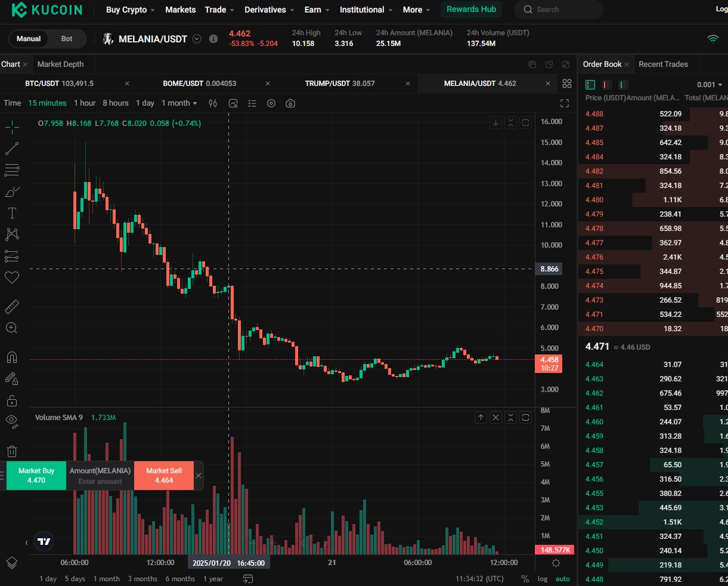The width and height of the screenshot is (728, 586).
Task: Open the 1 month interval dropdown
Action: [x=179, y=103]
